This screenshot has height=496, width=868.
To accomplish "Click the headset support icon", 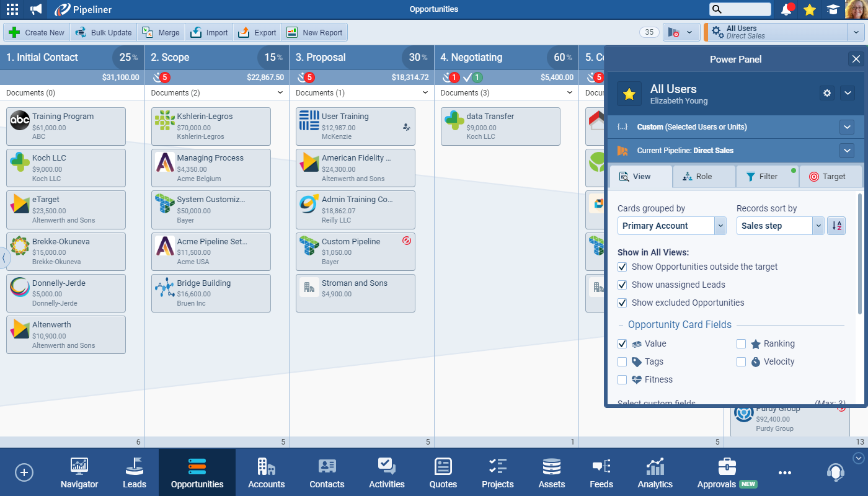I will click(835, 472).
